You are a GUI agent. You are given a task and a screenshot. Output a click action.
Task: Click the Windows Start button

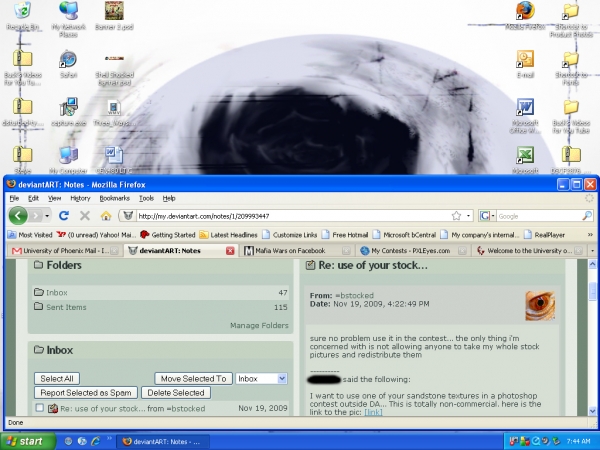28,441
